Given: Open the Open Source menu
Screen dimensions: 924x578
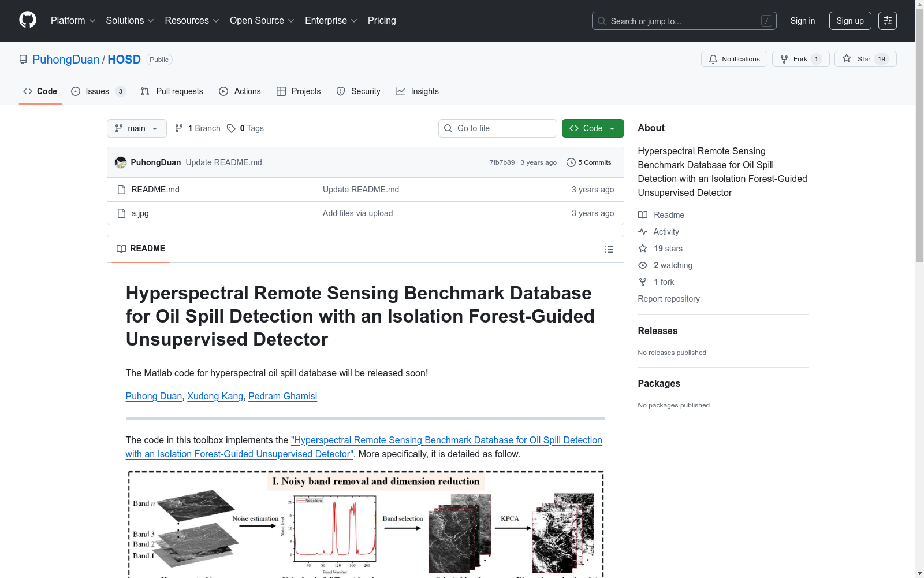Looking at the screenshot, I should pos(262,21).
